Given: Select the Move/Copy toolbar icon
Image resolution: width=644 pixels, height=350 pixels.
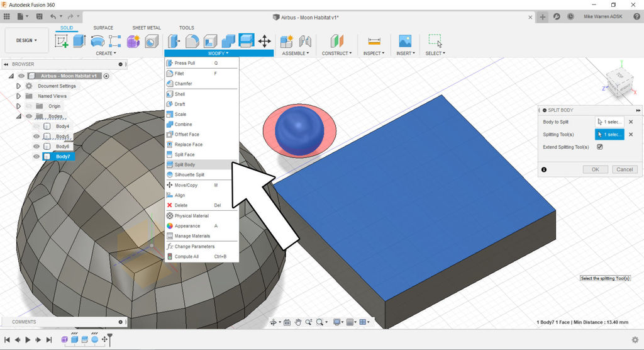Looking at the screenshot, I should (265, 41).
